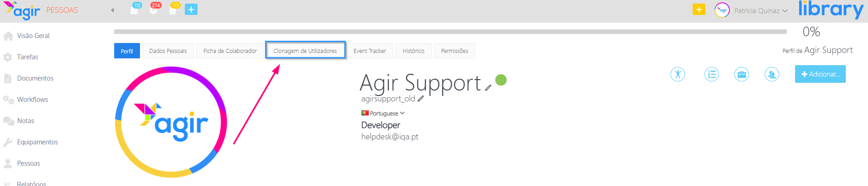Collapse sidebar with the left triangle arrow
Image resolution: width=868 pixels, height=186 pixels.
112,10
